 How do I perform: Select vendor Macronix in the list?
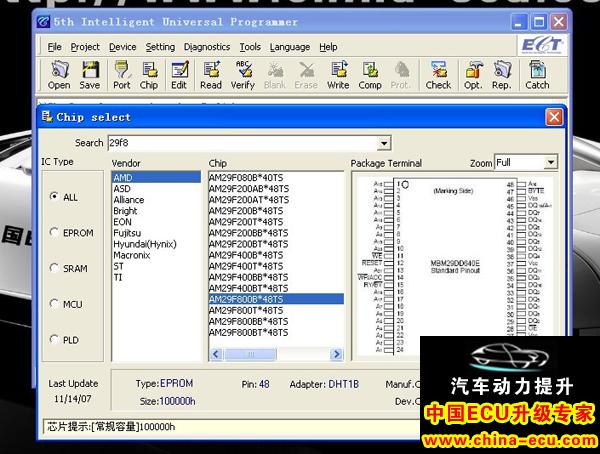[156, 255]
